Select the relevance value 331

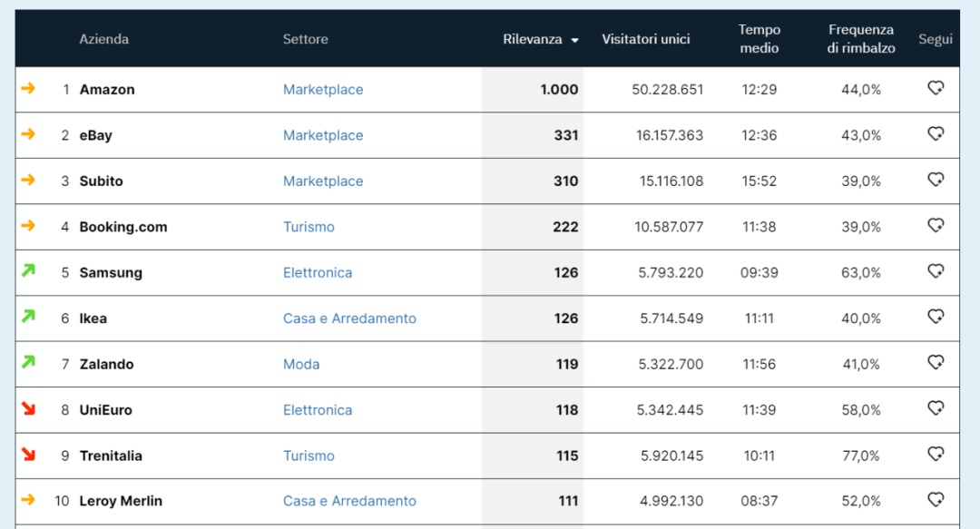pyautogui.click(x=566, y=135)
